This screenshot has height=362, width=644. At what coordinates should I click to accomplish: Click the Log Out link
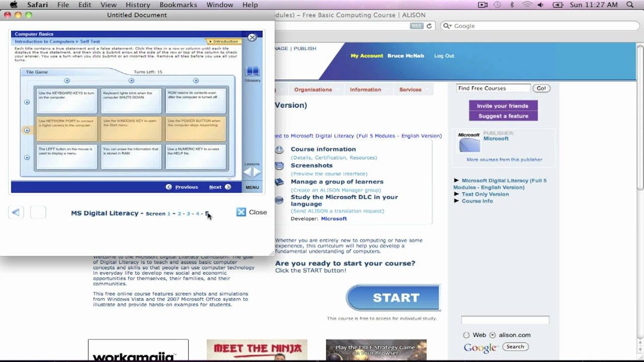coord(444,56)
